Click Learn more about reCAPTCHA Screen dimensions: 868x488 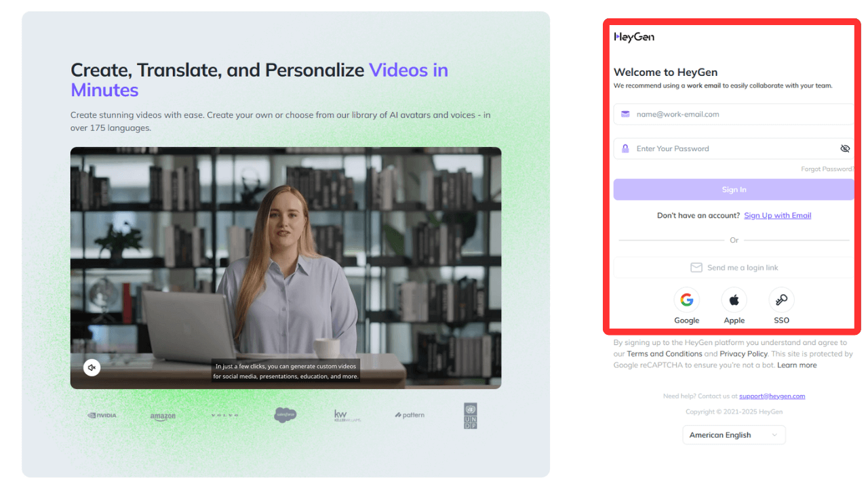797,365
